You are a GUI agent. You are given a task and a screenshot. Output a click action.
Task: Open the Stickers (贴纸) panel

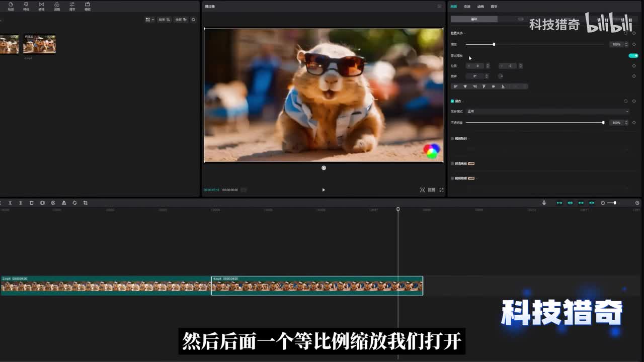11,6
